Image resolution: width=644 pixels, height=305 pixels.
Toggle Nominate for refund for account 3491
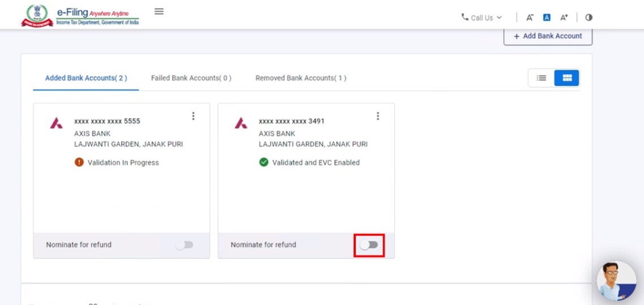(369, 245)
